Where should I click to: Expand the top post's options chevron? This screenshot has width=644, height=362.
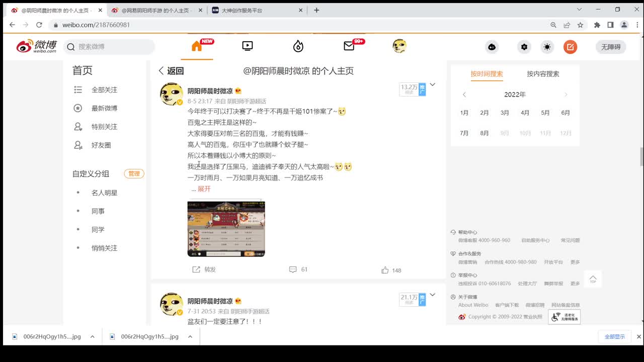[432, 85]
